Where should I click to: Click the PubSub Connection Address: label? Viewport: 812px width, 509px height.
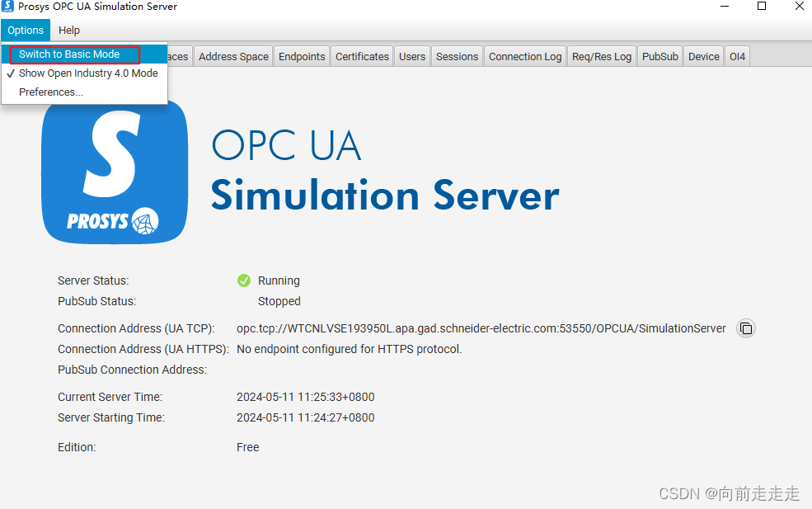point(132,370)
